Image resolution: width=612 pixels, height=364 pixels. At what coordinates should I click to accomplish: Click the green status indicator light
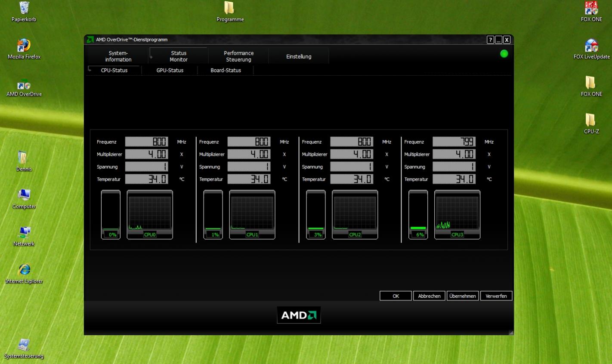(x=504, y=54)
